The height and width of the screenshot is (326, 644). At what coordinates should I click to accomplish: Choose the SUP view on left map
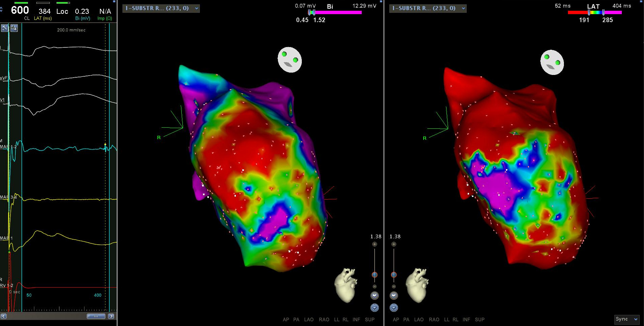click(369, 320)
